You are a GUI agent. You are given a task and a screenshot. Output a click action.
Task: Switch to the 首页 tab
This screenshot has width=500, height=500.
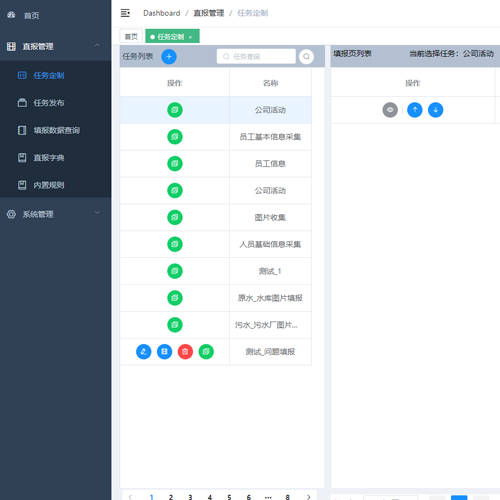click(x=131, y=36)
